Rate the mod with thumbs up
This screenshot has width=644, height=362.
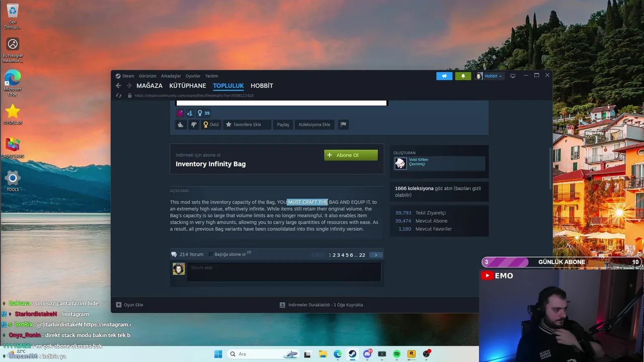click(x=181, y=125)
